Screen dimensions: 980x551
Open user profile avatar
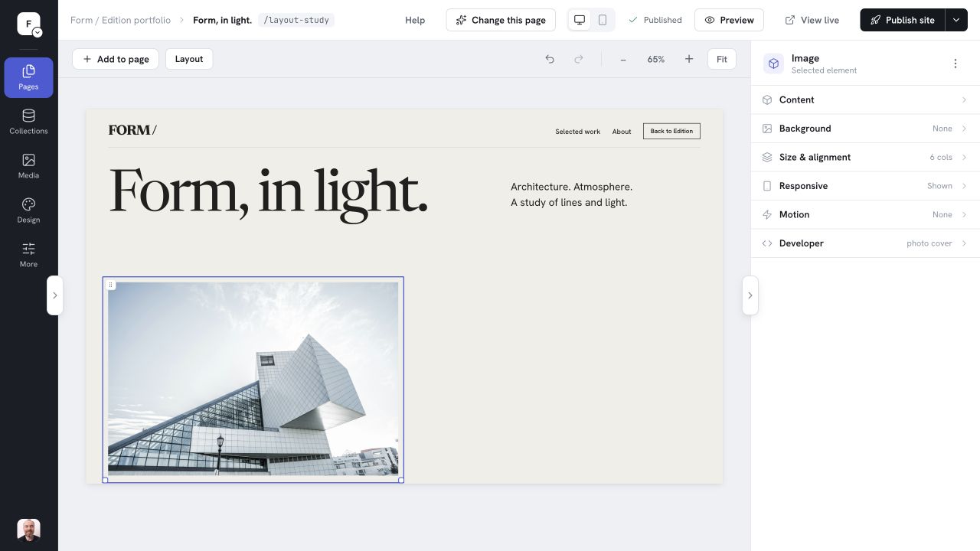click(28, 530)
